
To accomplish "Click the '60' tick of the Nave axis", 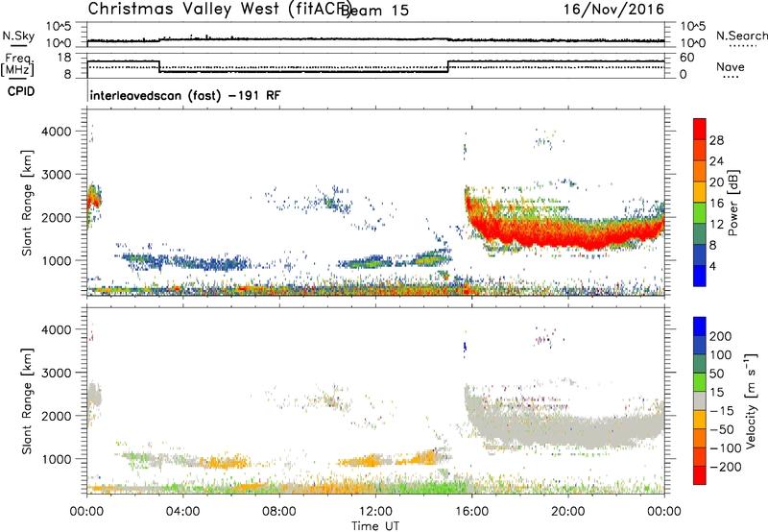I will (687, 58).
